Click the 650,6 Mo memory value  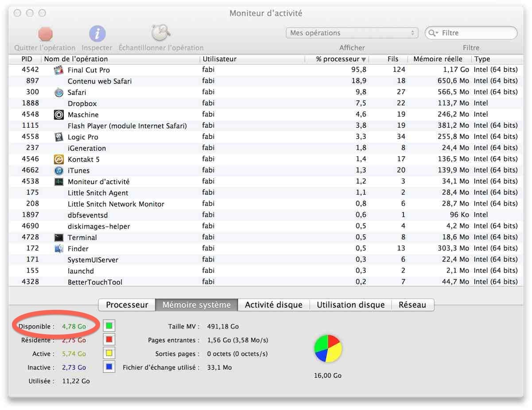(452, 81)
